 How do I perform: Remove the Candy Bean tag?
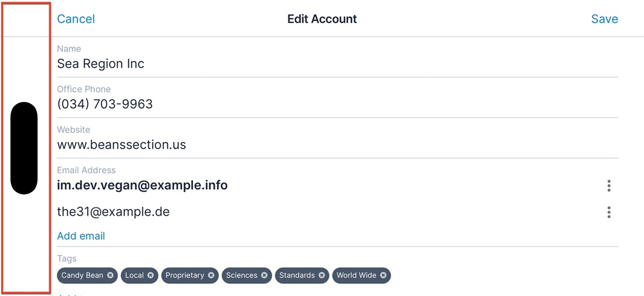click(110, 275)
